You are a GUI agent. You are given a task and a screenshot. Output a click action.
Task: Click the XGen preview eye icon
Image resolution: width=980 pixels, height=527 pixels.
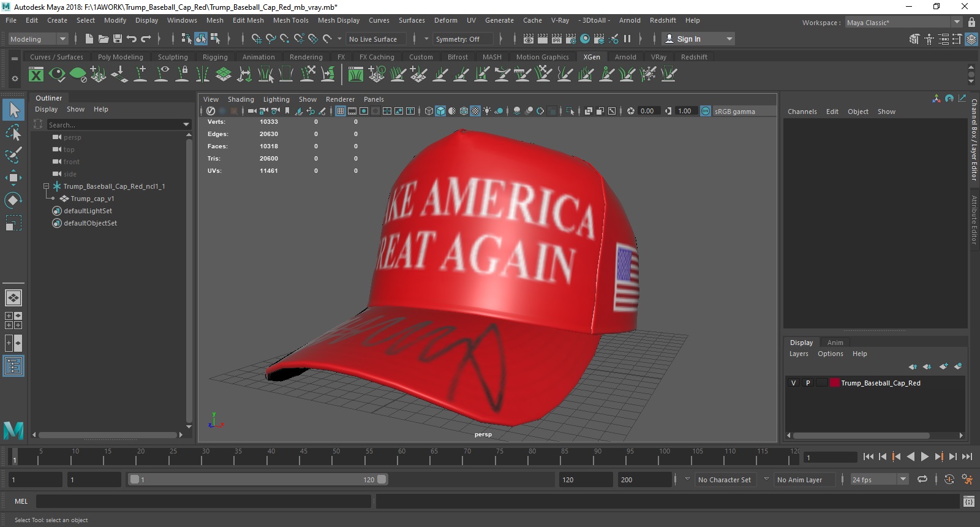[x=57, y=75]
